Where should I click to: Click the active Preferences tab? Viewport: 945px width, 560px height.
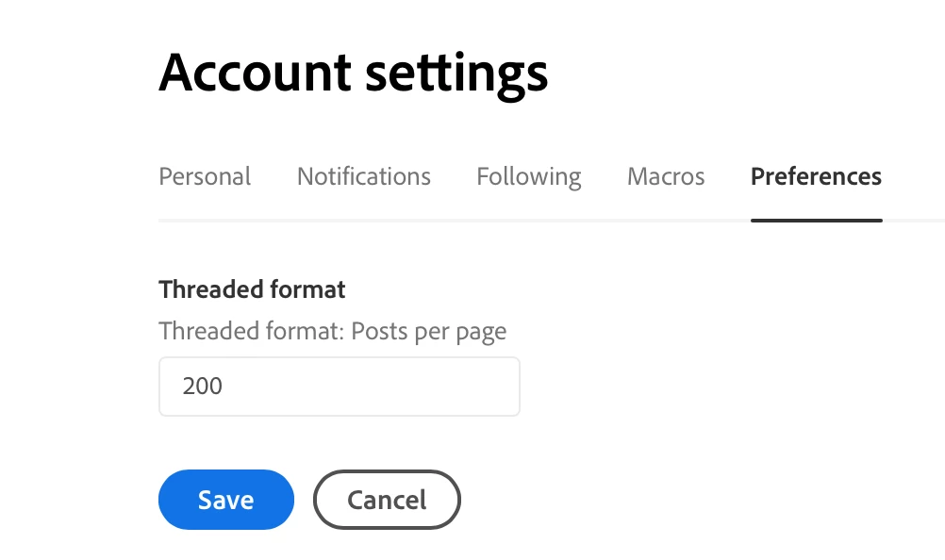pyautogui.click(x=816, y=176)
